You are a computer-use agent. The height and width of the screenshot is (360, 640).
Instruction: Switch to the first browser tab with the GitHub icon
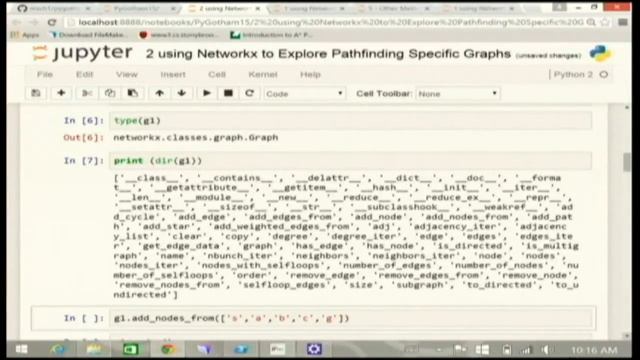(54, 8)
